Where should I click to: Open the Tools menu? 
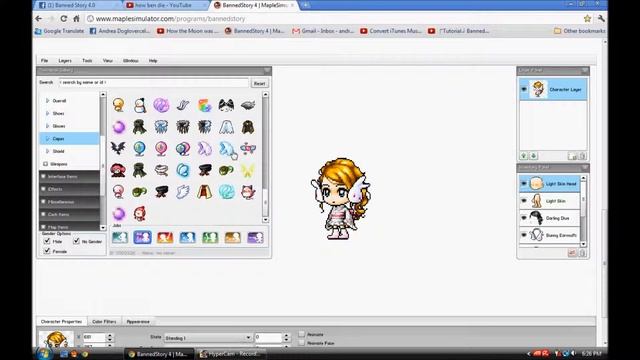[x=87, y=60]
